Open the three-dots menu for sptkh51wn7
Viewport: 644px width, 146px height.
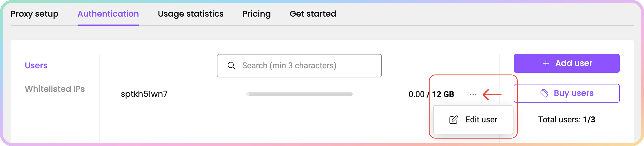click(473, 95)
